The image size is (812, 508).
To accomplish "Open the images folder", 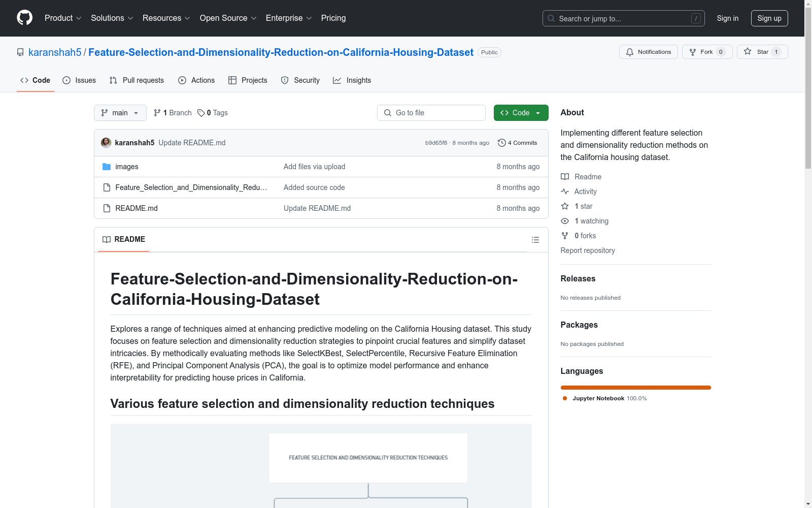I will [127, 167].
